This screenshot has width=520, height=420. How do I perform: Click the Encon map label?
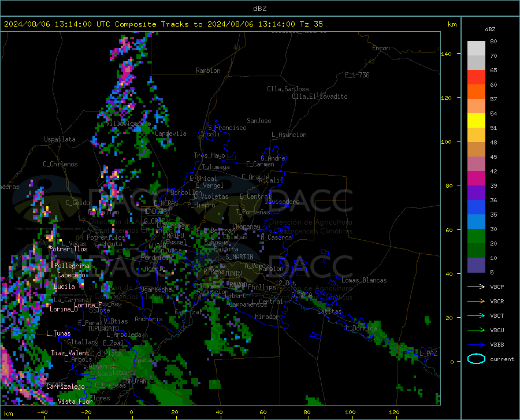click(x=381, y=48)
